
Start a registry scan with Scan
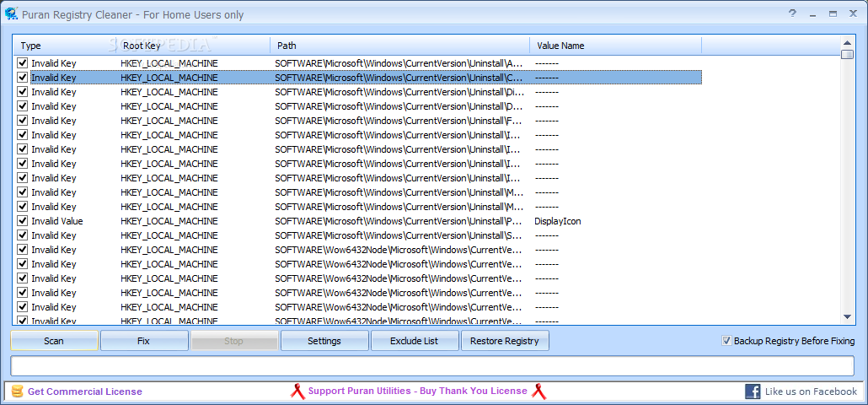click(54, 341)
